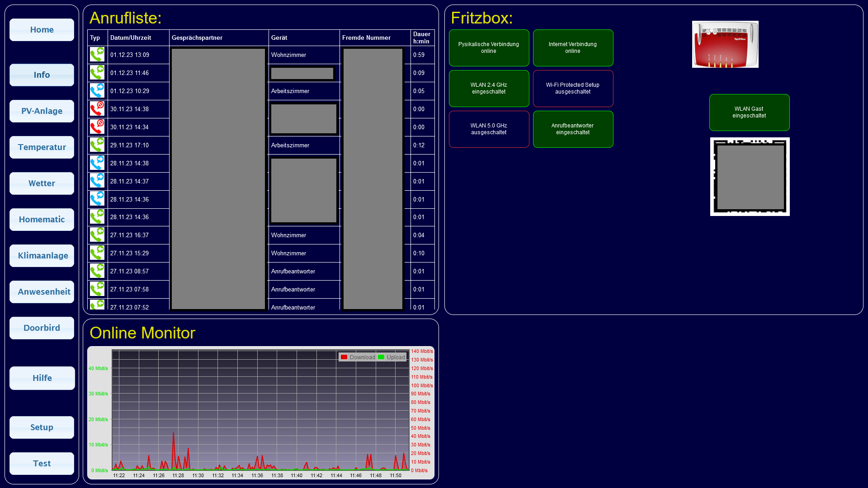Open Doorbird page
The image size is (868, 488).
42,328
